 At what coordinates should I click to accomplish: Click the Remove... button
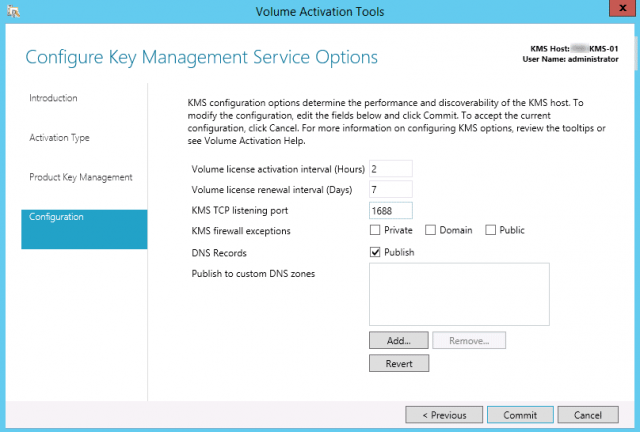(x=469, y=340)
